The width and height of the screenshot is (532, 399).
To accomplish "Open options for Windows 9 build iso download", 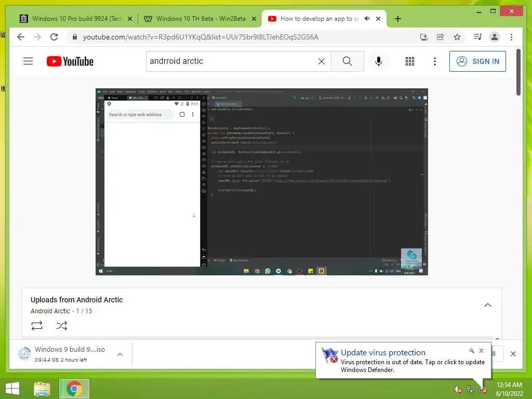I will pyautogui.click(x=120, y=354).
